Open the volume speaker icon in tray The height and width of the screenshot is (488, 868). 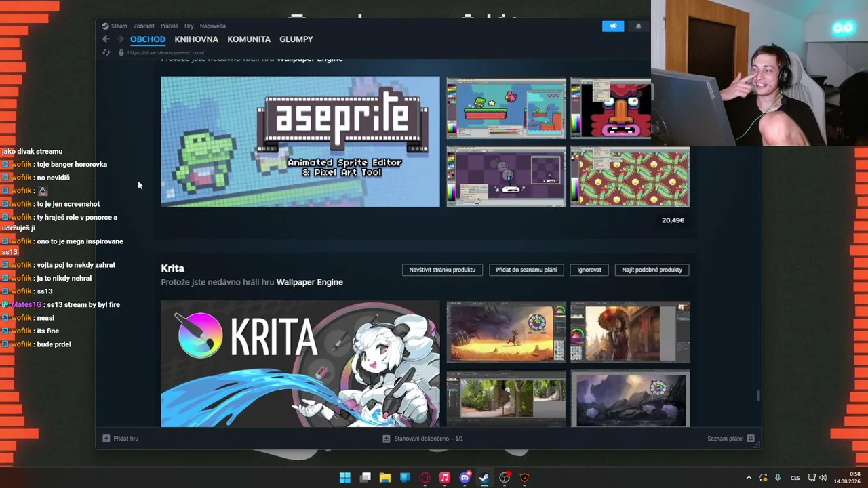[823, 478]
